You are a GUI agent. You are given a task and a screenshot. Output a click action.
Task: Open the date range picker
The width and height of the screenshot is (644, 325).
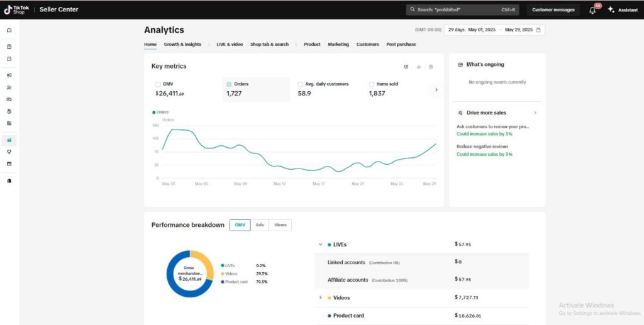[495, 30]
